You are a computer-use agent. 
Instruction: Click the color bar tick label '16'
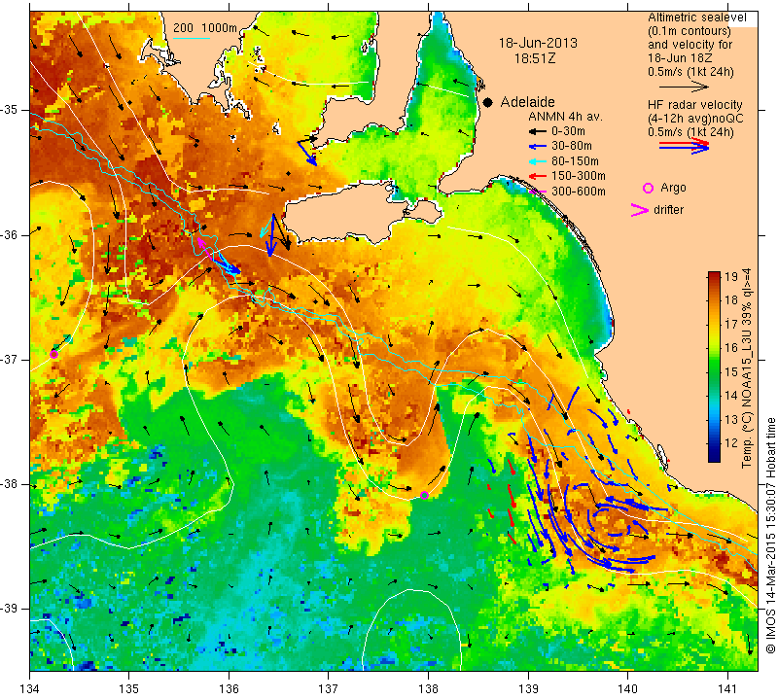tap(731, 348)
